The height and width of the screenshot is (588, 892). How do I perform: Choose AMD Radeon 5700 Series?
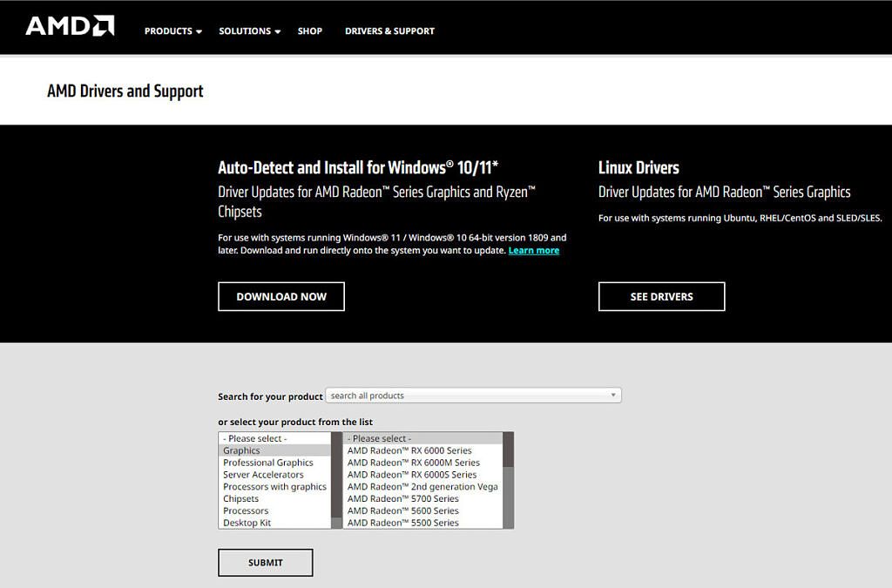[x=403, y=498]
